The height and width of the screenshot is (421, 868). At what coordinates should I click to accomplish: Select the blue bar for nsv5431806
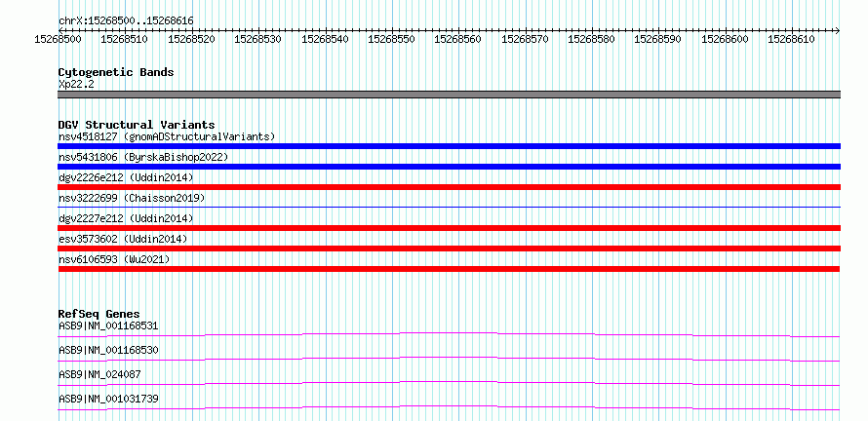click(449, 167)
